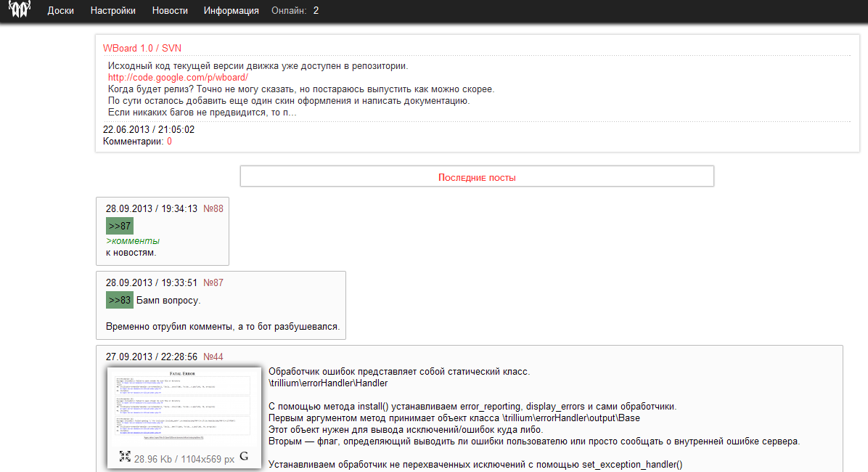Open the Доски menu
The image size is (868, 472).
click(61, 11)
